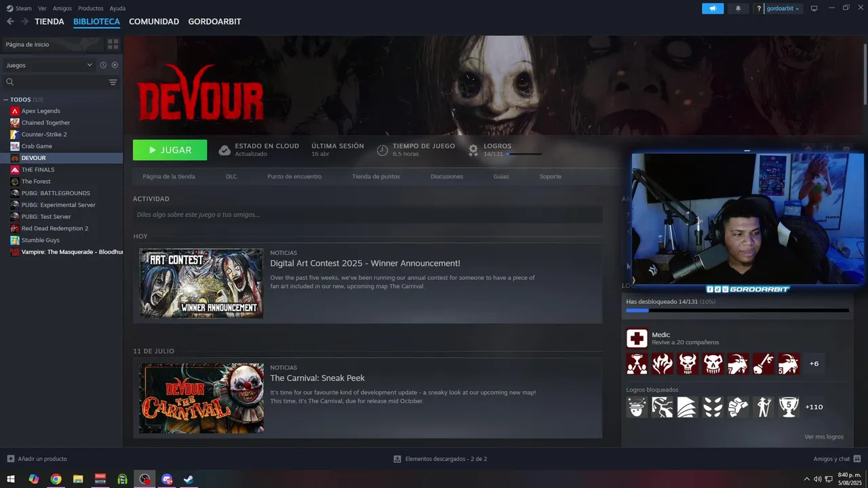This screenshot has width=868, height=488.
Task: Open Amigos y chat
Action: (837, 459)
